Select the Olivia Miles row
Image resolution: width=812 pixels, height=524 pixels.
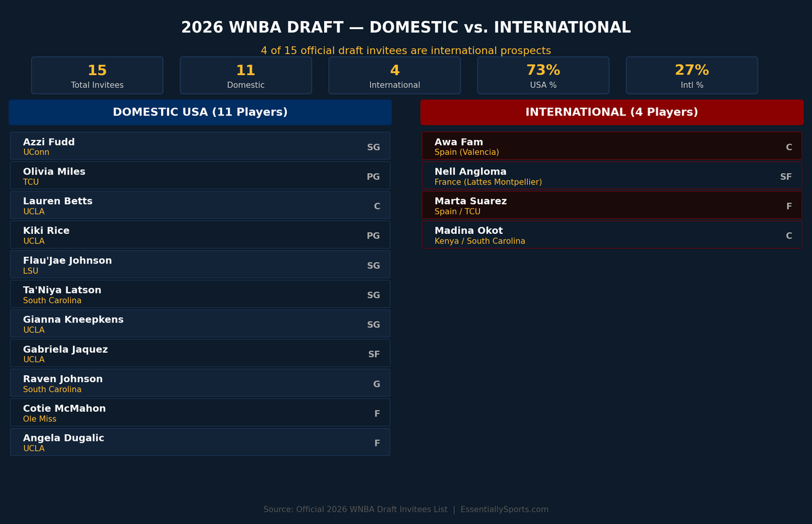point(200,176)
